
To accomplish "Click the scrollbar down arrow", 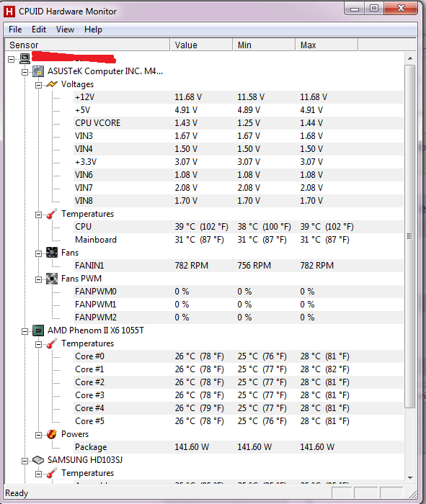I will 410,477.
